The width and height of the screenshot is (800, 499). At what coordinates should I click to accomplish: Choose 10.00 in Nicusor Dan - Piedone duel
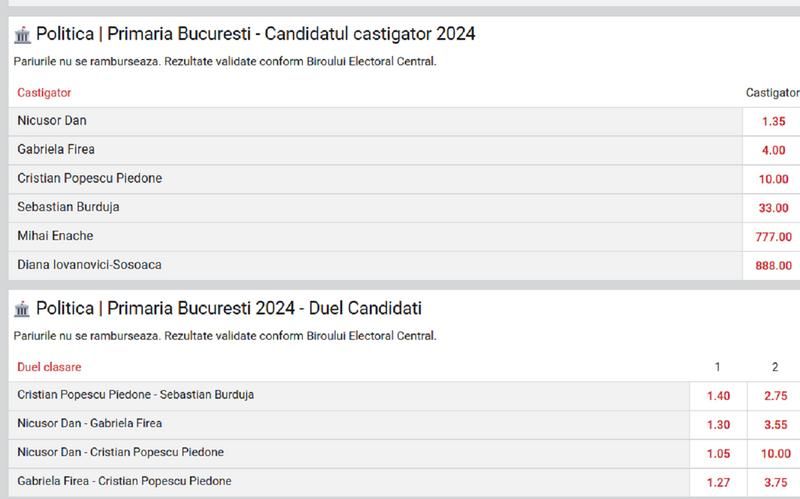tap(773, 453)
